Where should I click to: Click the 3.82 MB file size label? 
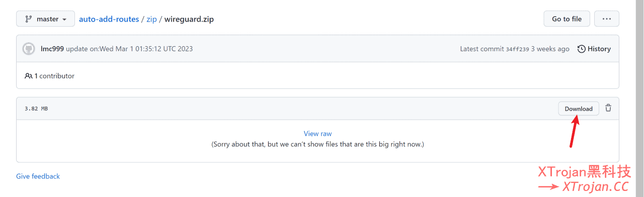point(36,109)
